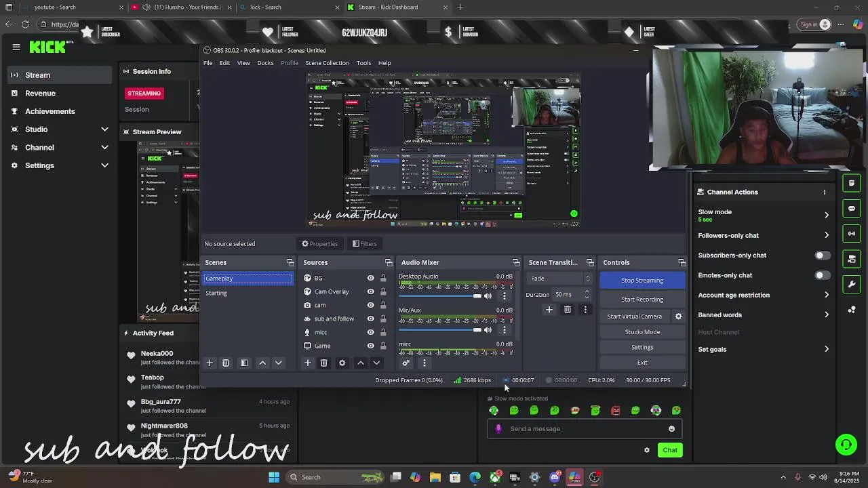868x488 pixels.
Task: Open advanced audio properties gears icon
Action: [406, 363]
